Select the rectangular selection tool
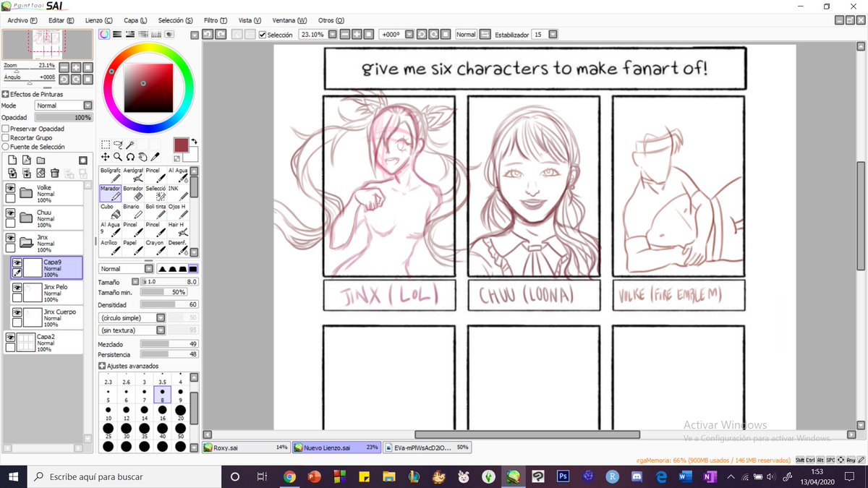 105,145
